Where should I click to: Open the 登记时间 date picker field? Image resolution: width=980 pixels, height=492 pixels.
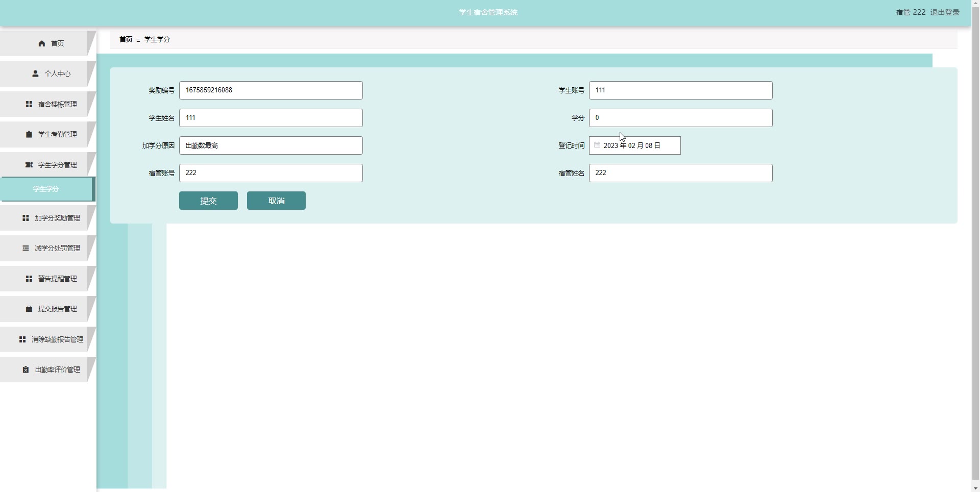(635, 145)
